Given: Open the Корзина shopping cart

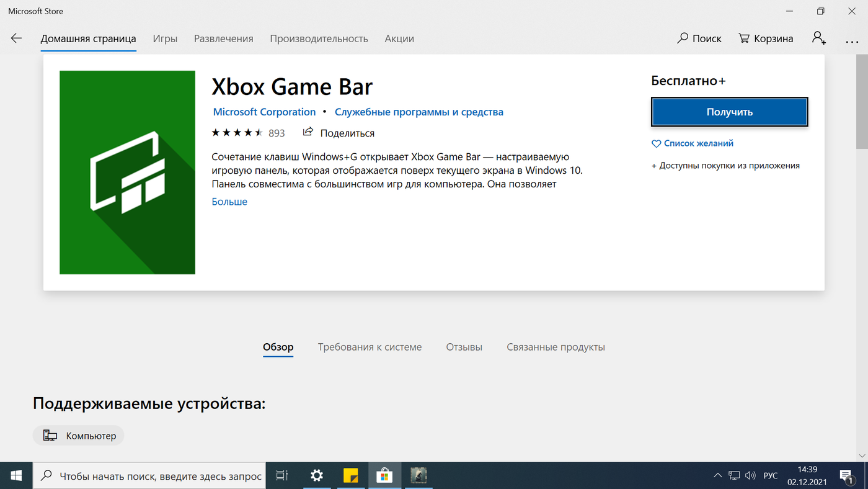Looking at the screenshot, I should point(766,38).
